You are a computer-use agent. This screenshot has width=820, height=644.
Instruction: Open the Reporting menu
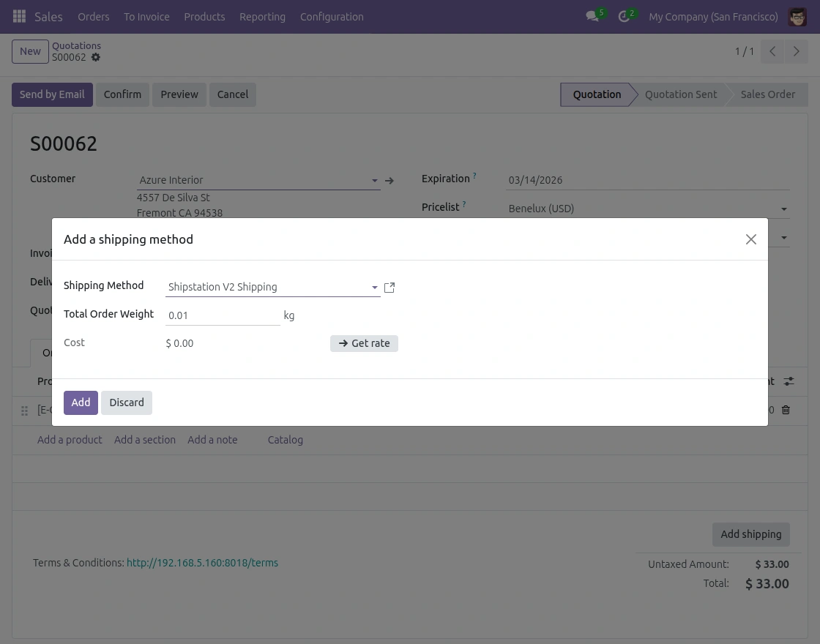click(x=262, y=16)
